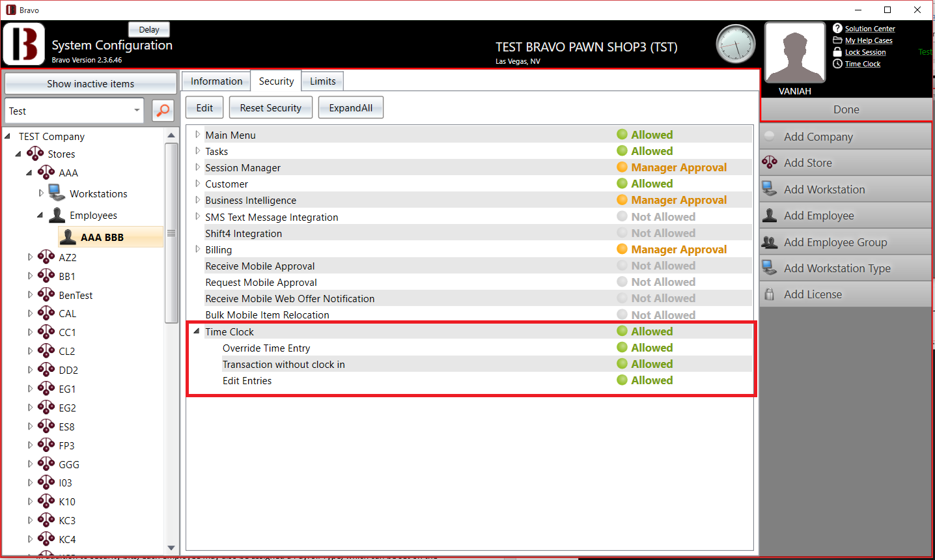Screen dimensions: 935x560
Task: Select the Security tab
Action: [276, 81]
